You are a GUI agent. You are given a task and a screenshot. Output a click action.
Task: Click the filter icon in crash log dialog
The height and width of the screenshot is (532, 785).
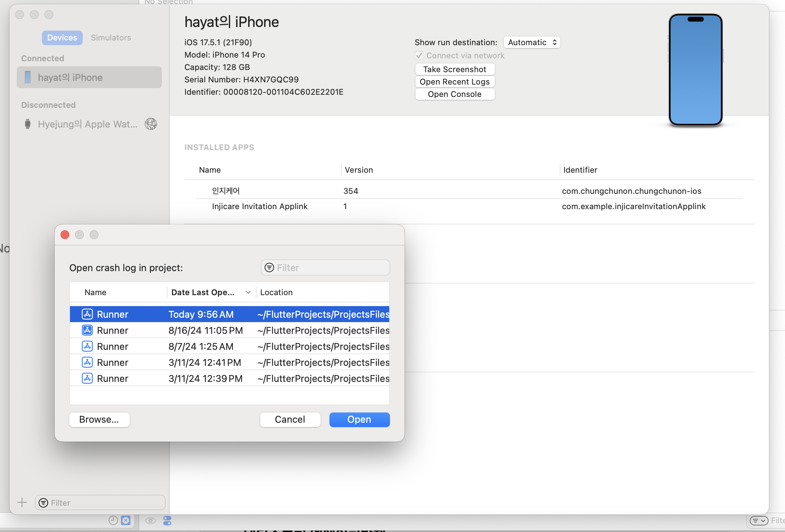(x=269, y=267)
